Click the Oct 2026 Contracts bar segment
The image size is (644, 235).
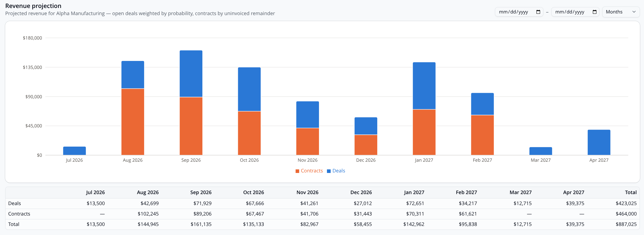pyautogui.click(x=249, y=133)
